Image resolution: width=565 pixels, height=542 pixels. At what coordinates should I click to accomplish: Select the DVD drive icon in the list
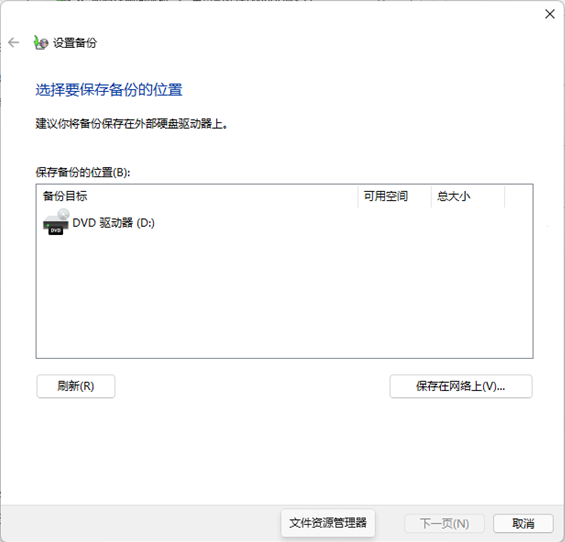(x=56, y=222)
